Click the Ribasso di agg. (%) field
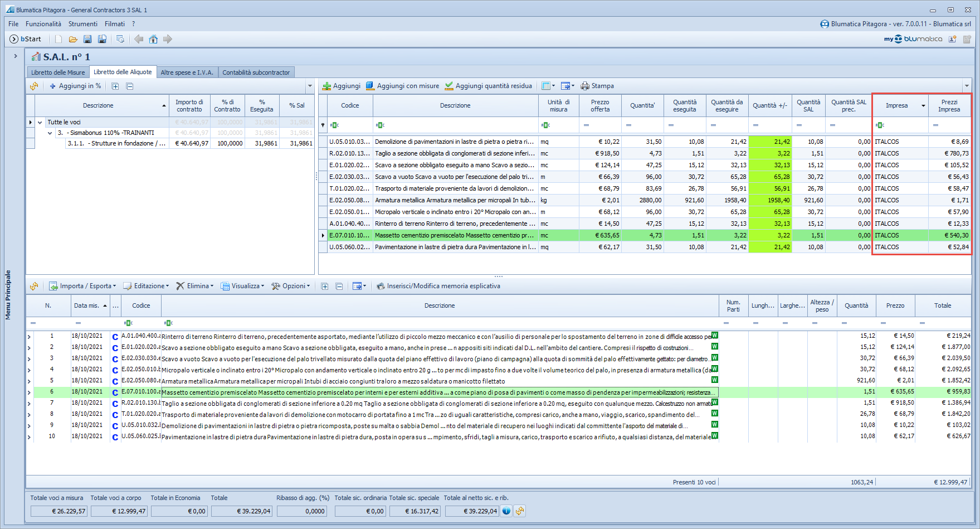This screenshot has width=980, height=529. pyautogui.click(x=301, y=511)
